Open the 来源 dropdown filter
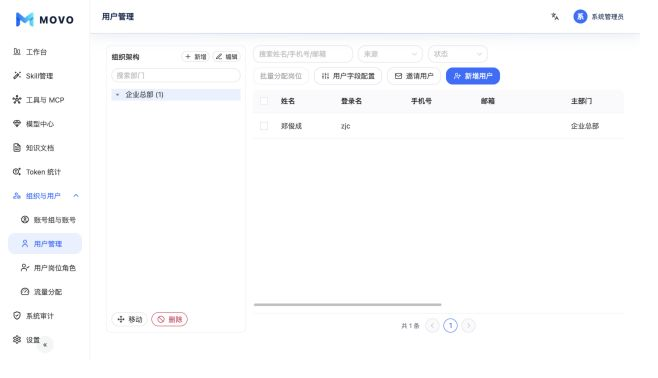The width and height of the screenshot is (658, 378). pyautogui.click(x=390, y=54)
